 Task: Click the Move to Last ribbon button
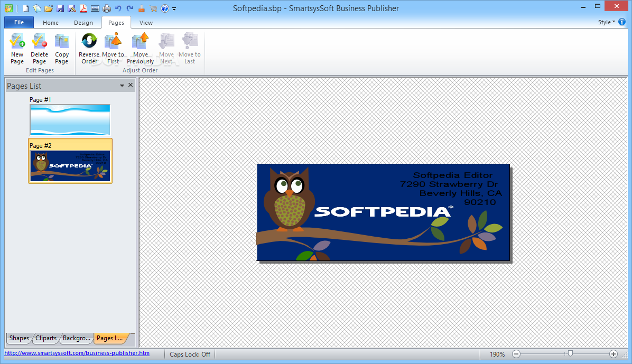[189, 49]
